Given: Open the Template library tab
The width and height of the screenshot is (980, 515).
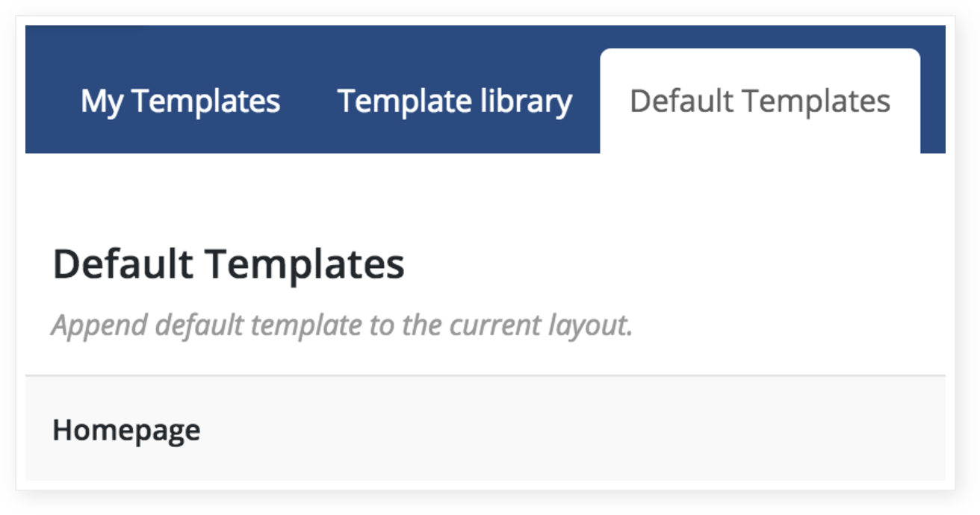Looking at the screenshot, I should [455, 102].
